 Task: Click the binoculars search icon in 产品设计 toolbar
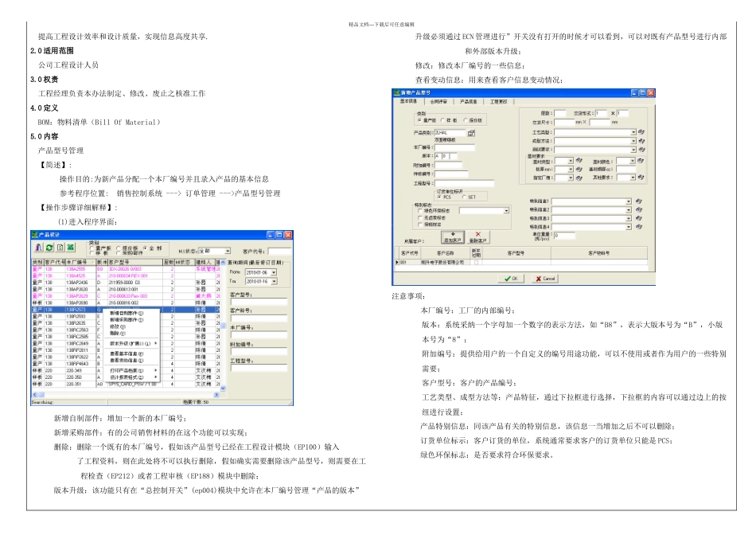(x=38, y=248)
